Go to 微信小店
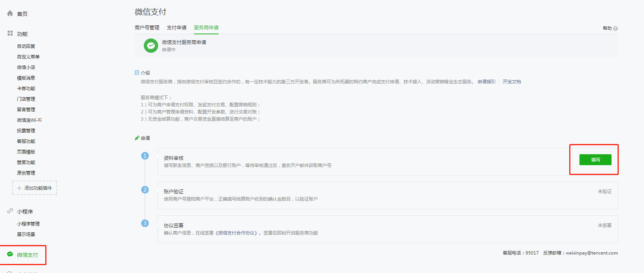The width and height of the screenshot is (644, 273). [x=26, y=67]
